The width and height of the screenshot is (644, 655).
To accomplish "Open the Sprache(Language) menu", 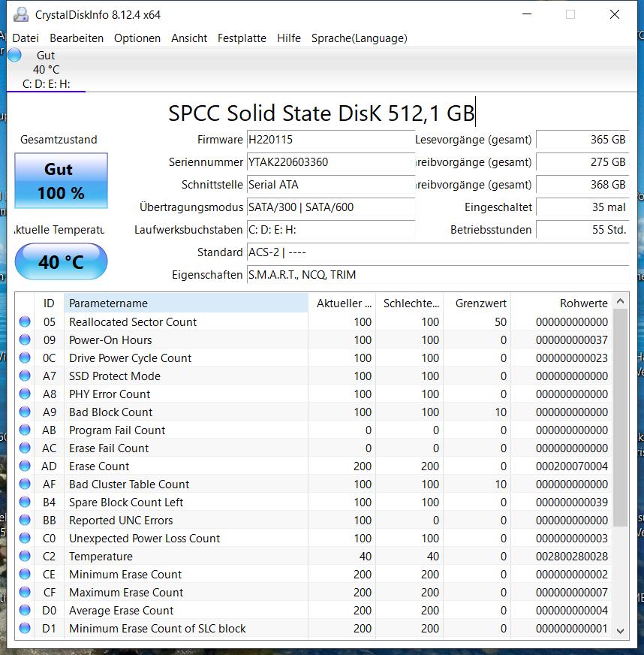I will click(360, 38).
